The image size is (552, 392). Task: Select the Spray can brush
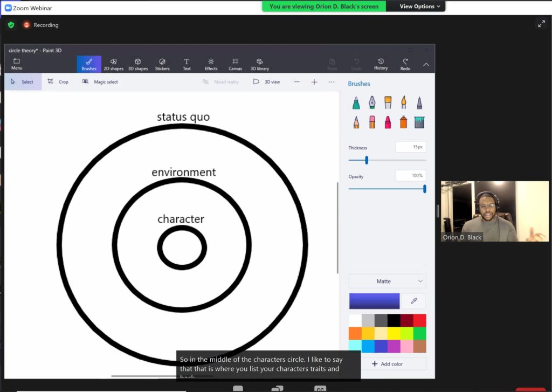(x=403, y=122)
